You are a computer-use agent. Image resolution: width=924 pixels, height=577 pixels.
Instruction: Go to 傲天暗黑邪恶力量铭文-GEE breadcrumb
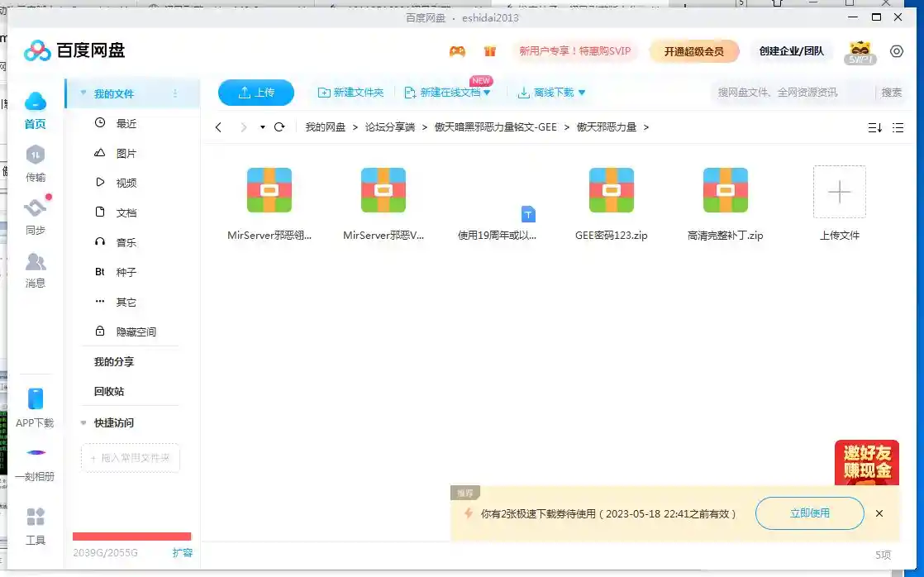pyautogui.click(x=496, y=127)
